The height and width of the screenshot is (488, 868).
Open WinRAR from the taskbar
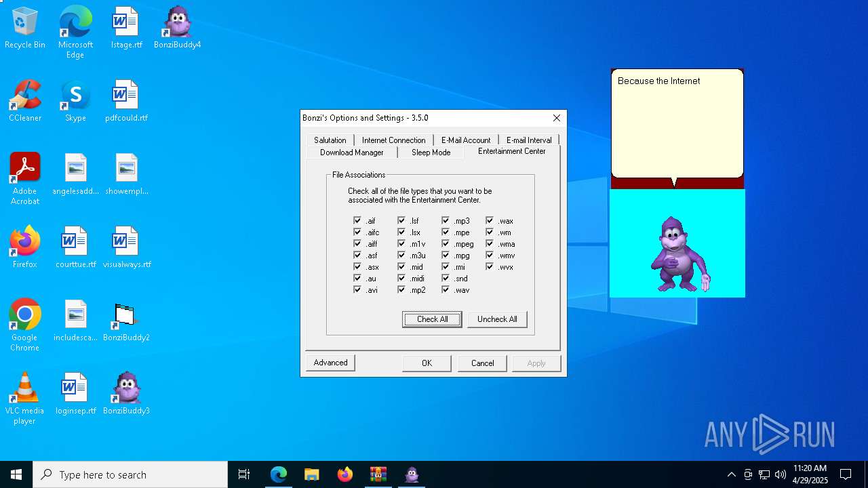pos(378,474)
